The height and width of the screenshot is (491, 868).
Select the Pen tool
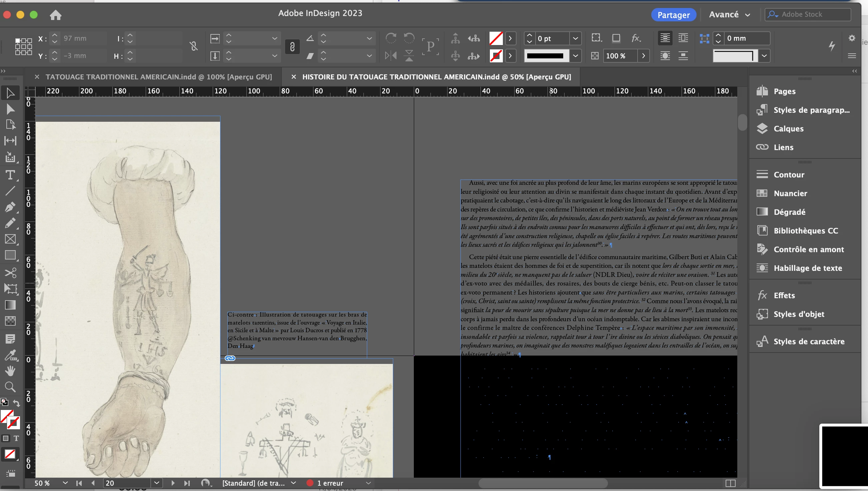(10, 207)
